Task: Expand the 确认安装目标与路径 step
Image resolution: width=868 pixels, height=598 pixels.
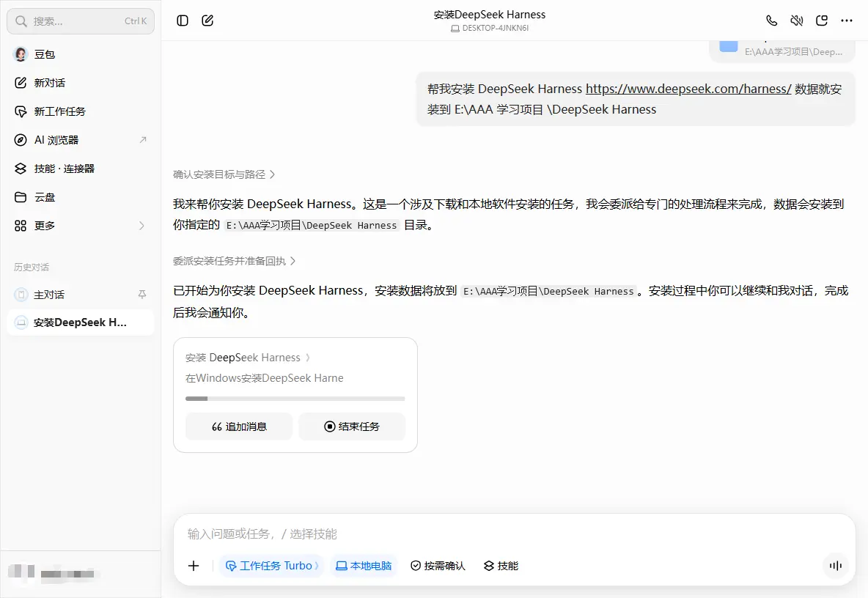Action: pyautogui.click(x=224, y=175)
